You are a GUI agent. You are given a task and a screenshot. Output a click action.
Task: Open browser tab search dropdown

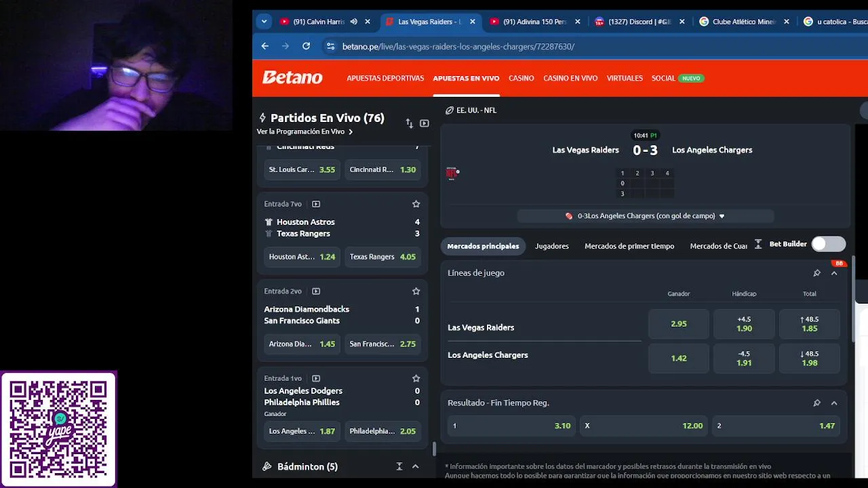tap(264, 22)
